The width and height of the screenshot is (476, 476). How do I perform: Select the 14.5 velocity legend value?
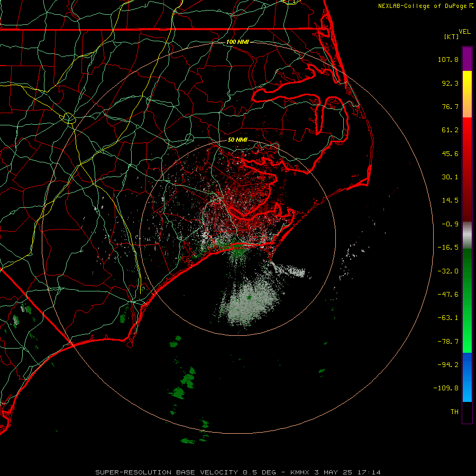tap(450, 200)
